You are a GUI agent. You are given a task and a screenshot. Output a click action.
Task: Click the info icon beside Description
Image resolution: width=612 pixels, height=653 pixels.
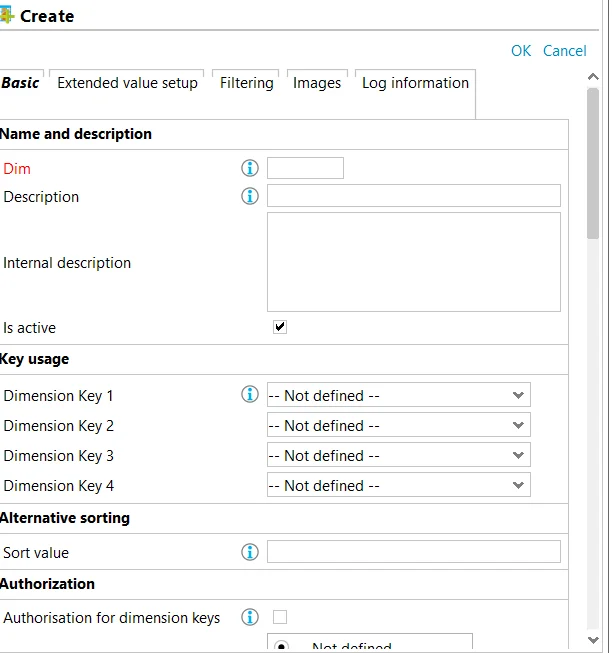[x=250, y=196]
